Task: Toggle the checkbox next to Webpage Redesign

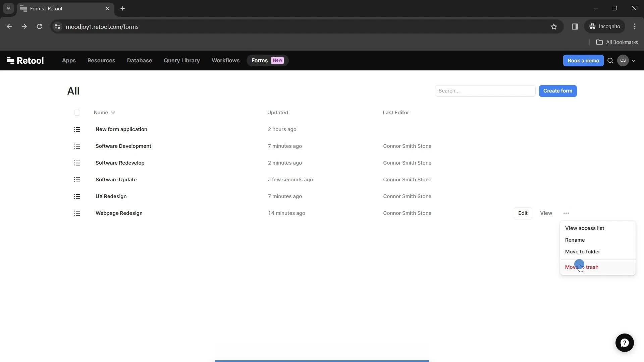Action: (x=77, y=214)
